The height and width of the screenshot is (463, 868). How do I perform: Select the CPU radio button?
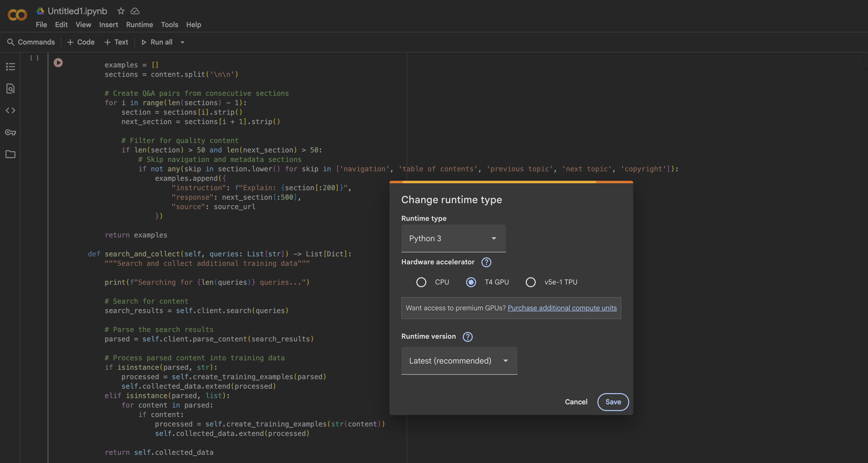coord(421,282)
